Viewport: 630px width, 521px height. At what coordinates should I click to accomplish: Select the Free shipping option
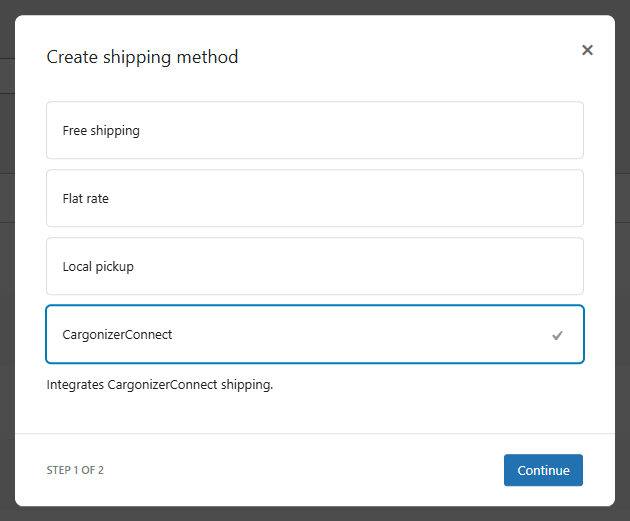[x=314, y=130]
